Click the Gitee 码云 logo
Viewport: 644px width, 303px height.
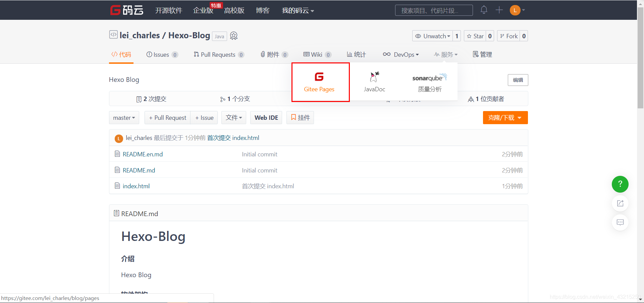[127, 10]
